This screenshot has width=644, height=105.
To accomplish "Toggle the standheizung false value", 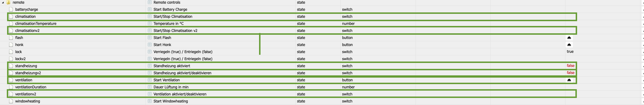I will 571,66.
